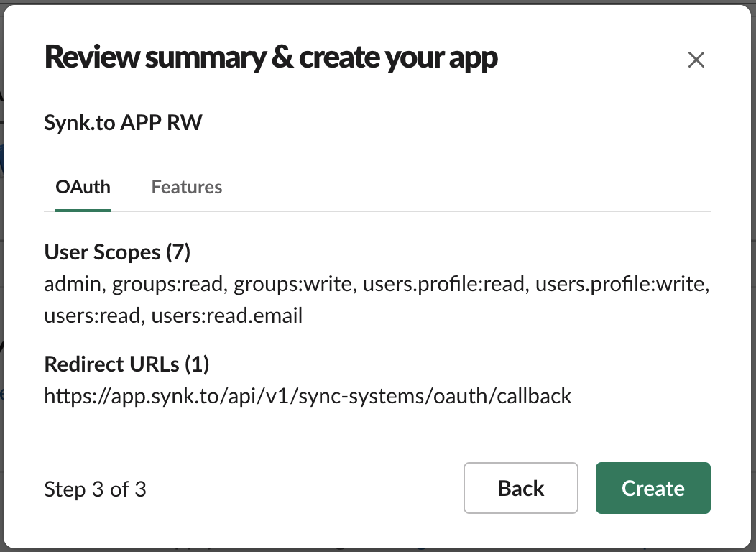Click the Redirect URLs (1) heading
This screenshot has width=756, height=552.
click(126, 364)
